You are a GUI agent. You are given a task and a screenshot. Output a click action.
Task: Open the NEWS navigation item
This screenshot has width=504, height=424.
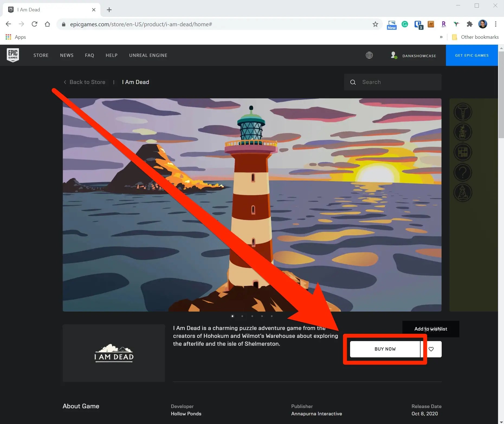pos(67,55)
